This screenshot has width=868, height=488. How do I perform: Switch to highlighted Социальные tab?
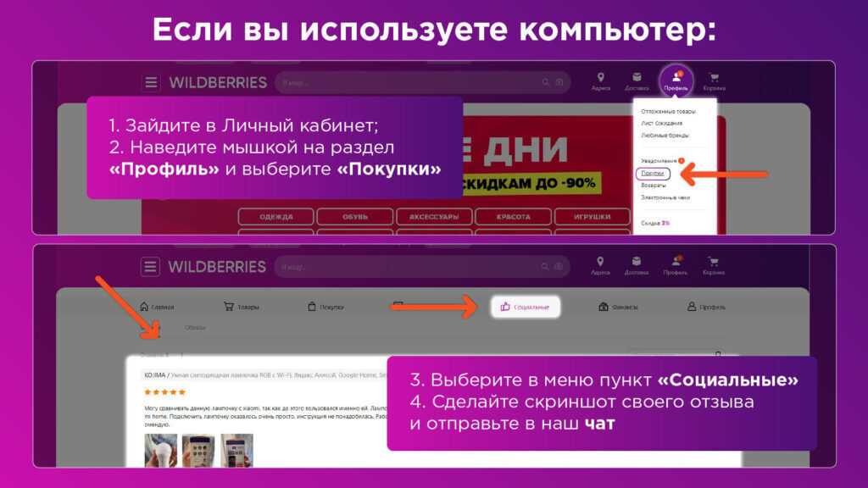(x=526, y=307)
